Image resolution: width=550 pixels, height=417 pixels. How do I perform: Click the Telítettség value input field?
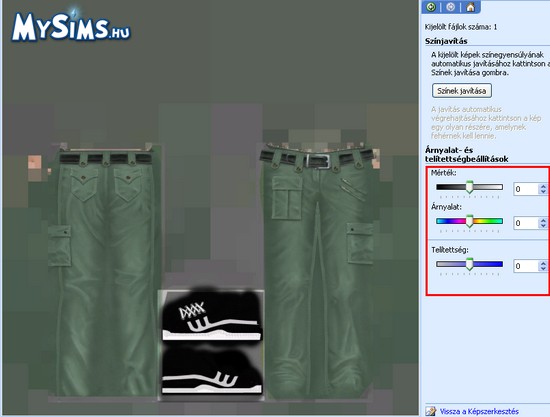coord(526,266)
